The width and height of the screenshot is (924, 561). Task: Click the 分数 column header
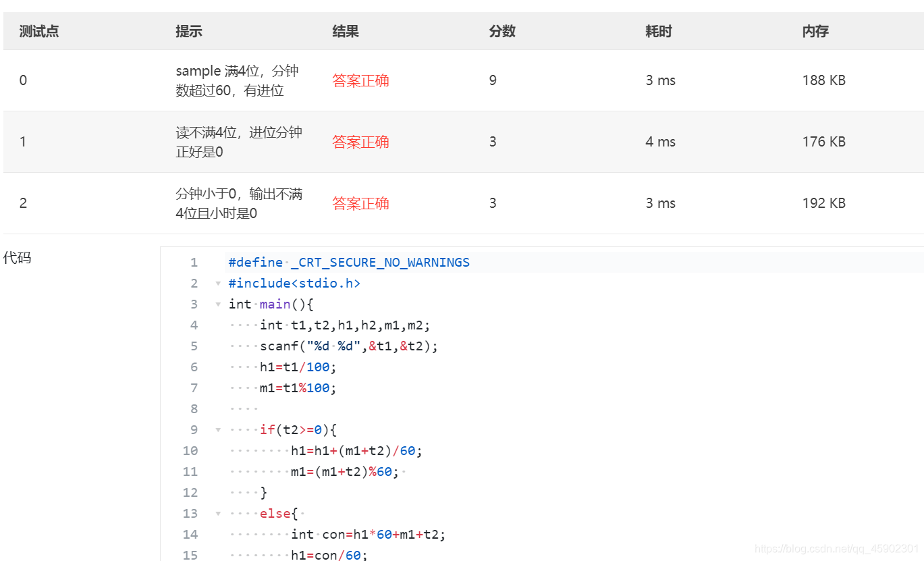pos(502,31)
